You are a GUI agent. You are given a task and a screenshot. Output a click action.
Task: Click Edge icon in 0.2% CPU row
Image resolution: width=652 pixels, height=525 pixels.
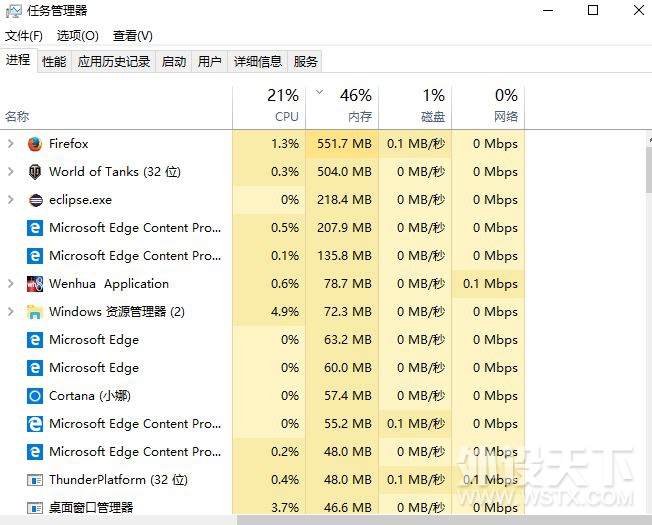click(x=35, y=452)
